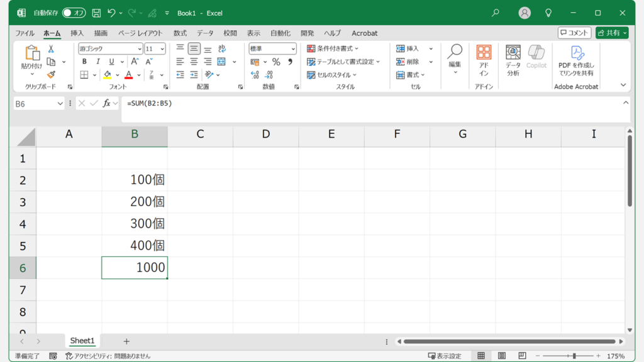This screenshot has height=362, width=644.
Task: Open the ページ レイアウト tab
Action: click(140, 33)
